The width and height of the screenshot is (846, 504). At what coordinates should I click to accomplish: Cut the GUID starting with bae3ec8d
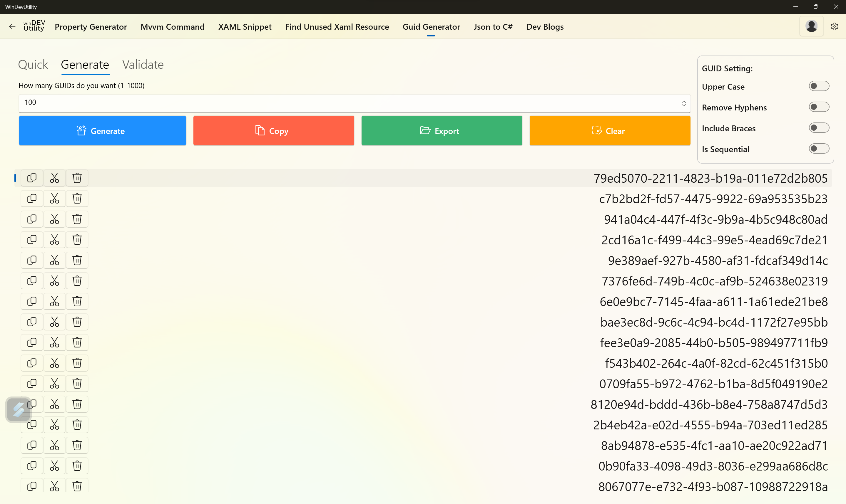pos(54,322)
